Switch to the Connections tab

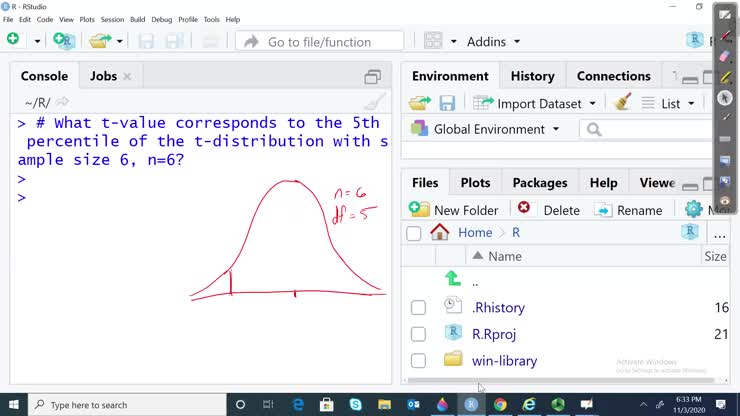coord(614,76)
